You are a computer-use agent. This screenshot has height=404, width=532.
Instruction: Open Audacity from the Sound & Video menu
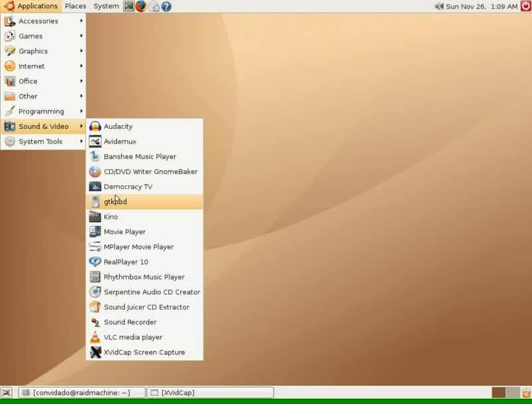click(x=144, y=126)
